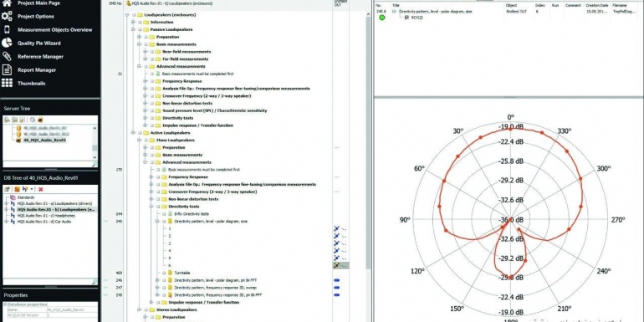
Task: Open Report Manager document icon
Action: click(7, 69)
